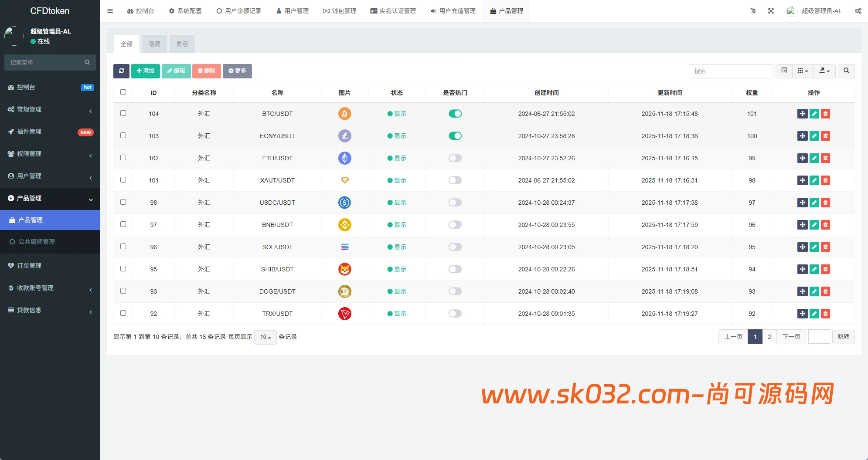Click 下一页 pagination button
The image size is (868, 460).
click(791, 337)
